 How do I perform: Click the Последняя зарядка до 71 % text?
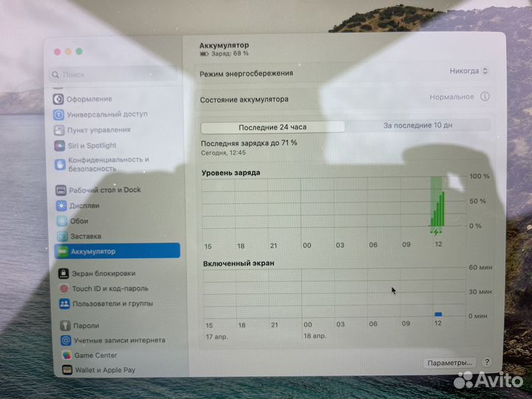pyautogui.click(x=249, y=143)
